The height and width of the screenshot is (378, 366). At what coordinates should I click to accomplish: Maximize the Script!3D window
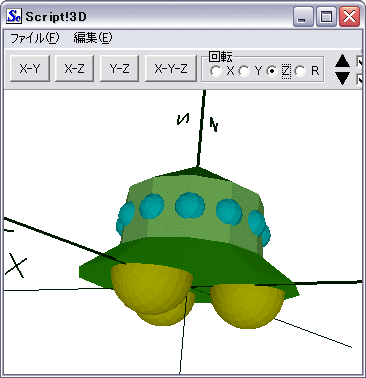pos(326,16)
